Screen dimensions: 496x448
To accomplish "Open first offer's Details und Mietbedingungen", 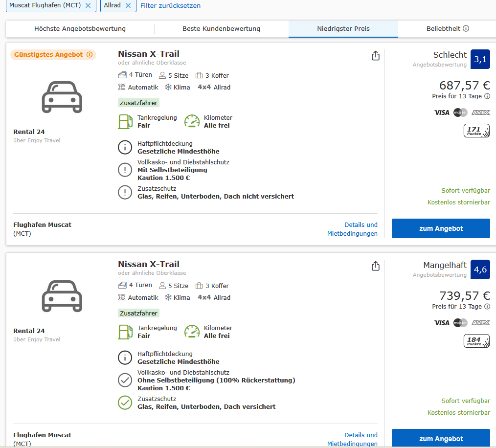I will 352,229.
